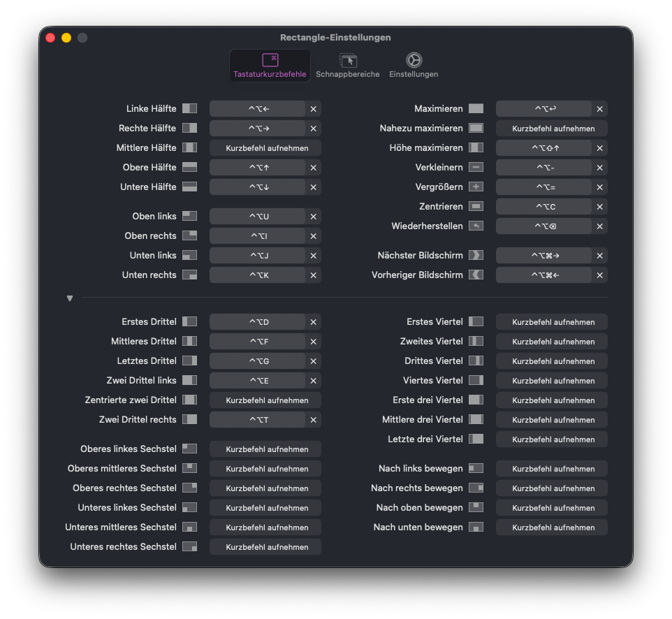Click the Unteres rechtes Sechstel icon
The height and width of the screenshot is (619, 672).
pos(189,547)
